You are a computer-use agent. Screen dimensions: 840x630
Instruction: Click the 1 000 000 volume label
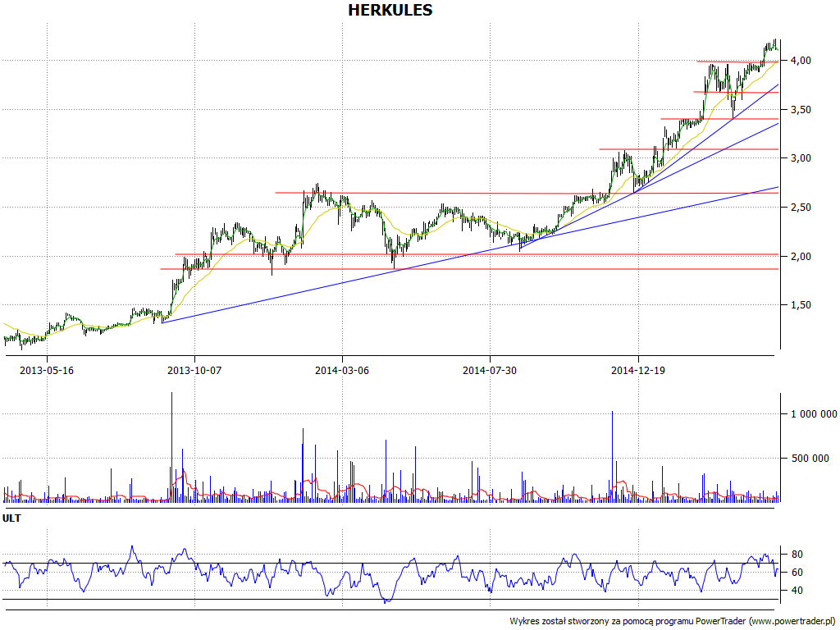coord(814,413)
